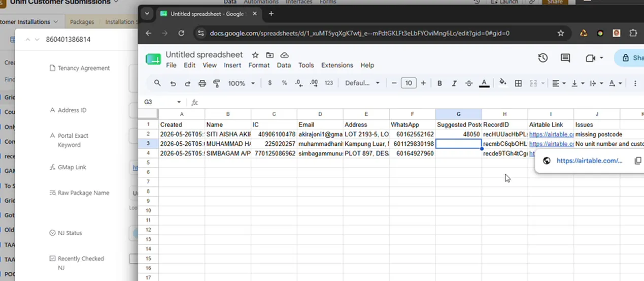The width and height of the screenshot is (644, 281).
Task: Format as percent in the toolbar
Action: [x=284, y=83]
